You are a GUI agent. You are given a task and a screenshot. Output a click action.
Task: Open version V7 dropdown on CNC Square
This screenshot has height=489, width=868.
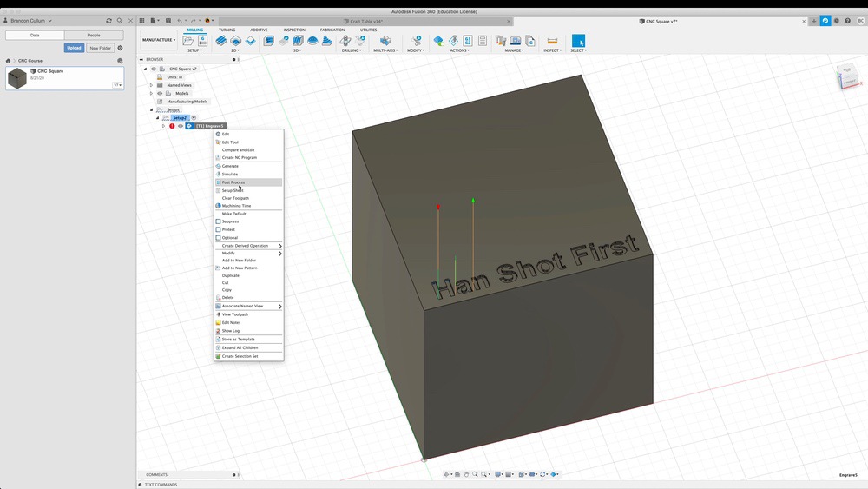tap(117, 85)
